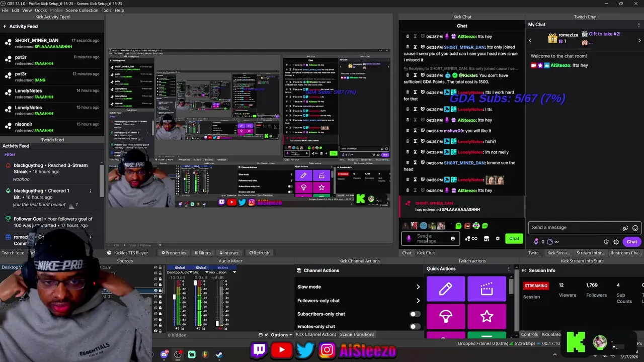Click Twitch channel points circle icon

[550, 242]
